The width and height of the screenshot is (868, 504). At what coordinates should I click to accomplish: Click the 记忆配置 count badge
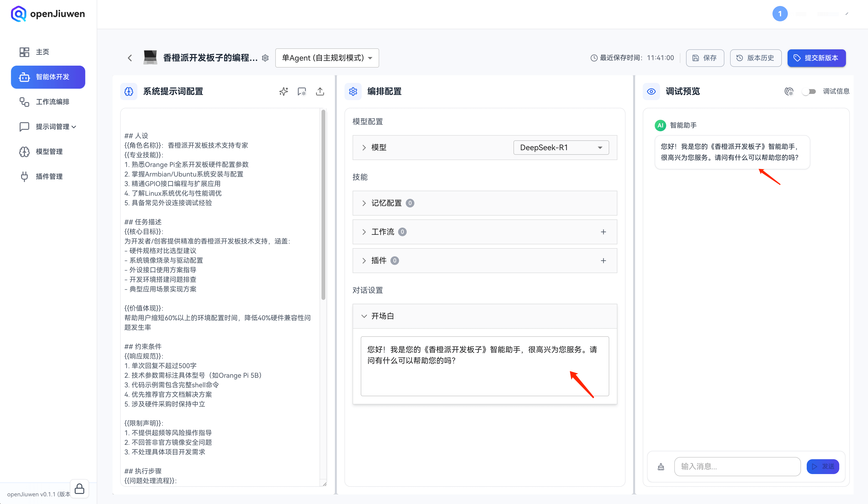coord(410,203)
